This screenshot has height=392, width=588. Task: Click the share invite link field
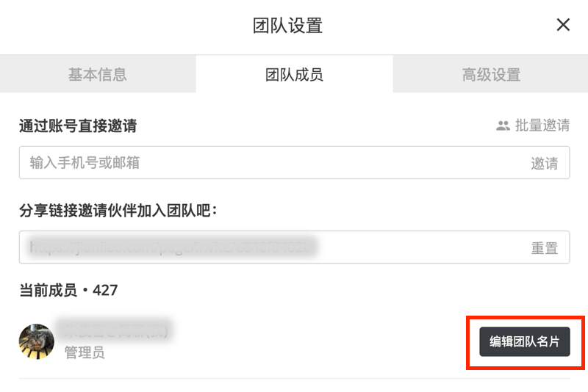(x=272, y=248)
